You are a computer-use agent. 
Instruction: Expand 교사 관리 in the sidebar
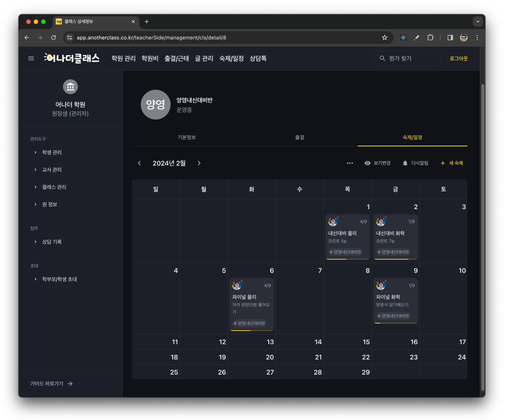[52, 169]
